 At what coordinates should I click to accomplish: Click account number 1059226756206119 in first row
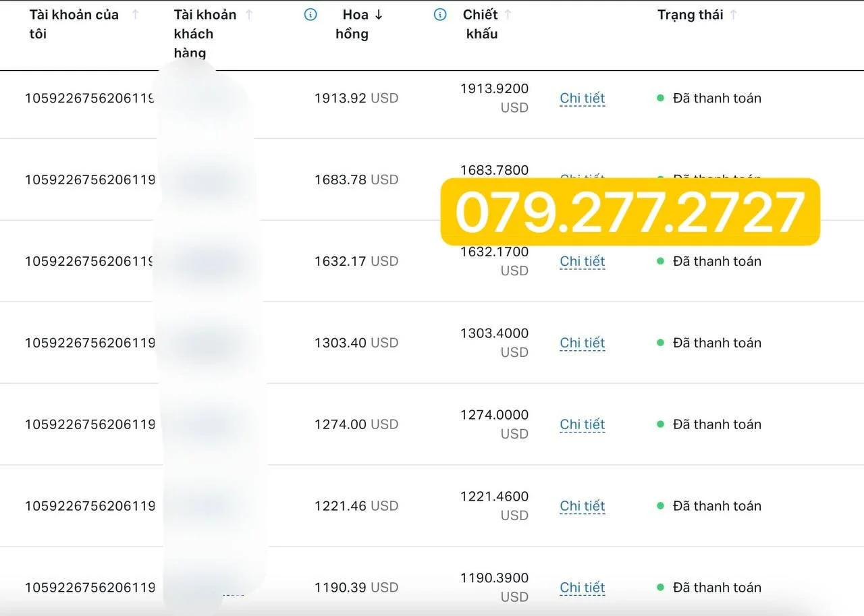[90, 98]
